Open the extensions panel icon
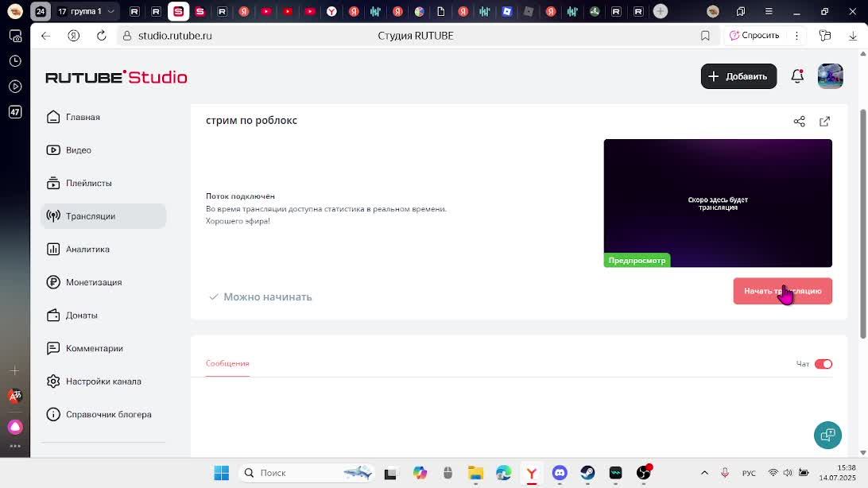This screenshot has width=868, height=488. (x=825, y=36)
